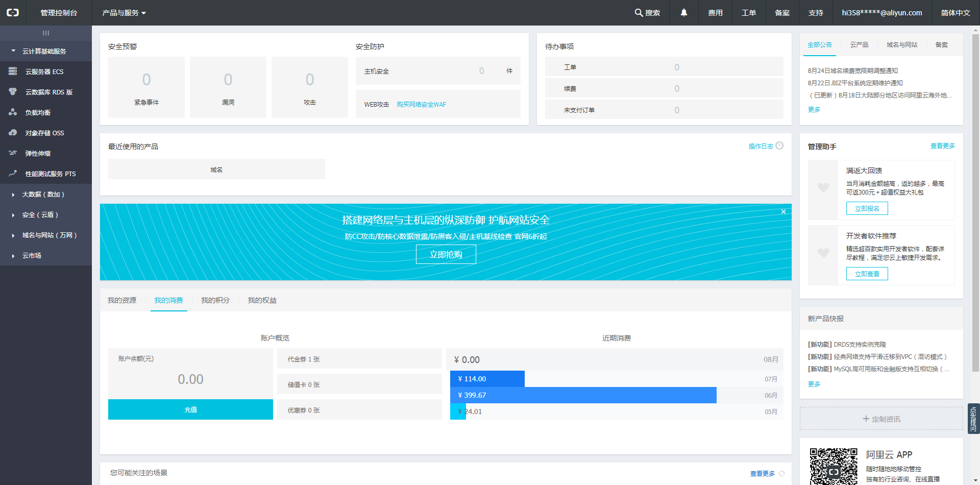This screenshot has height=485, width=980.
Task: Click the 定制资讯 button
Action: tap(881, 419)
